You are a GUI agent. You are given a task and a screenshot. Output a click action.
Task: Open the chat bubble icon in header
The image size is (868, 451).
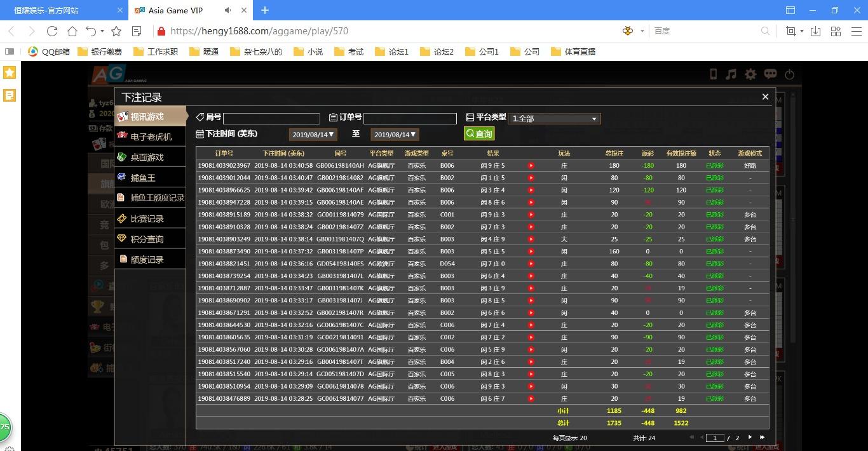[770, 74]
